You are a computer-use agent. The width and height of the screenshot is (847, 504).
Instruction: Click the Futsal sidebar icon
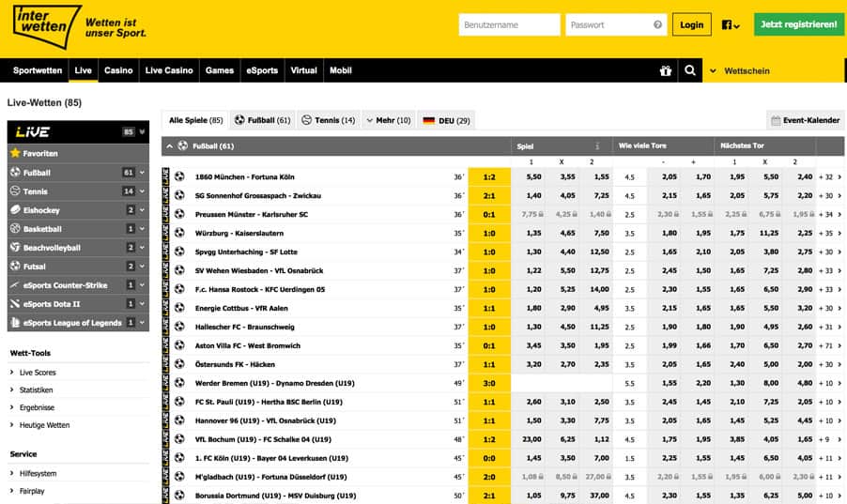pyautogui.click(x=15, y=267)
